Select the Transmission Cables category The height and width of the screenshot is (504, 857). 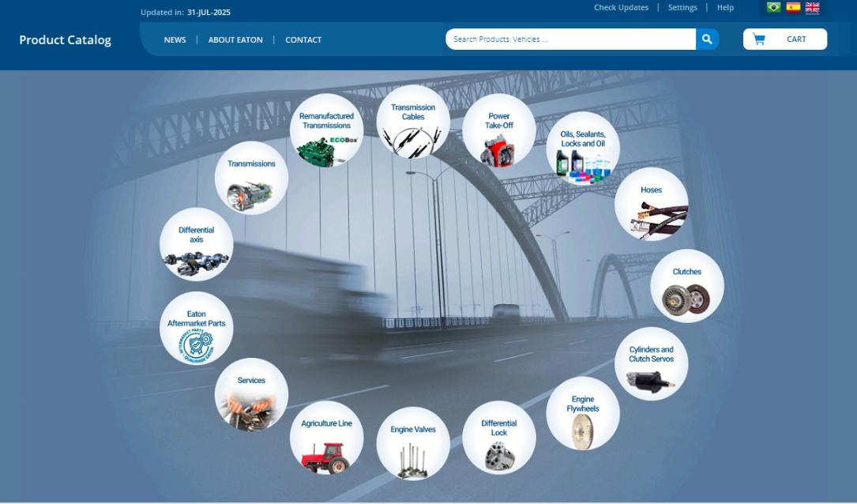click(413, 122)
